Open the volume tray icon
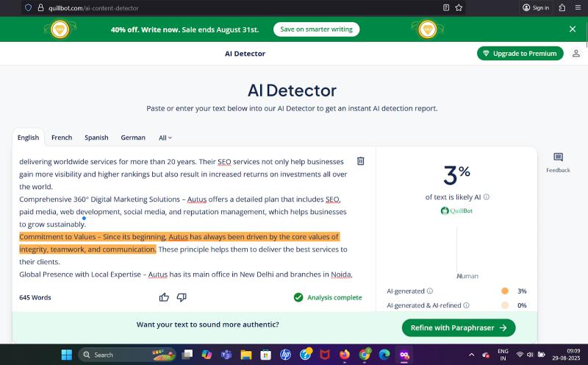Viewport: 588px width, 365px height. point(530,355)
